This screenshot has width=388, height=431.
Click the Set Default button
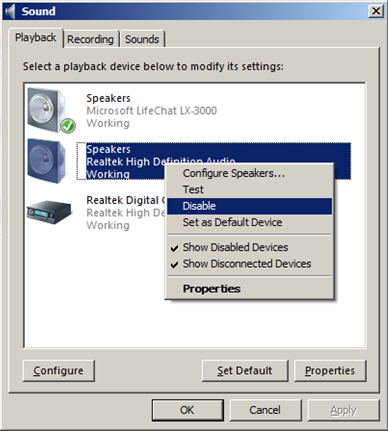point(245,371)
